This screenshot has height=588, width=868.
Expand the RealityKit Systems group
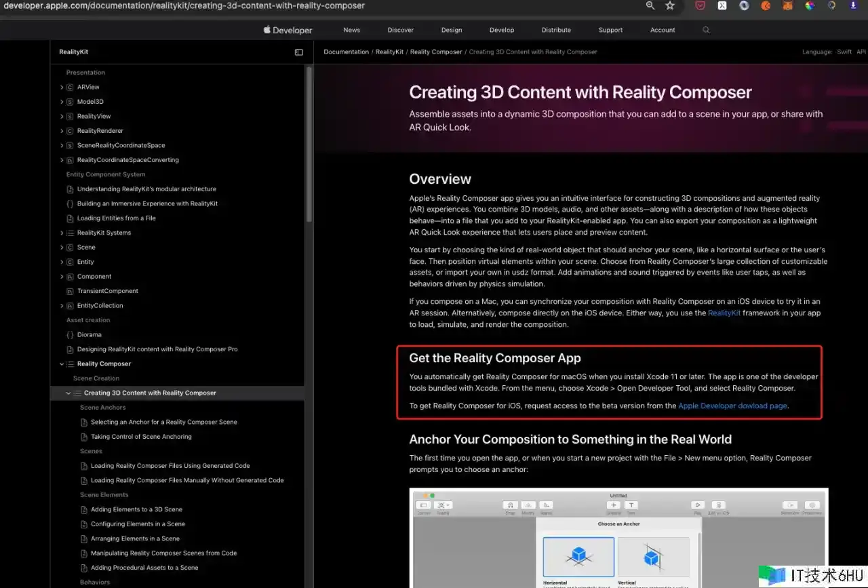point(62,233)
